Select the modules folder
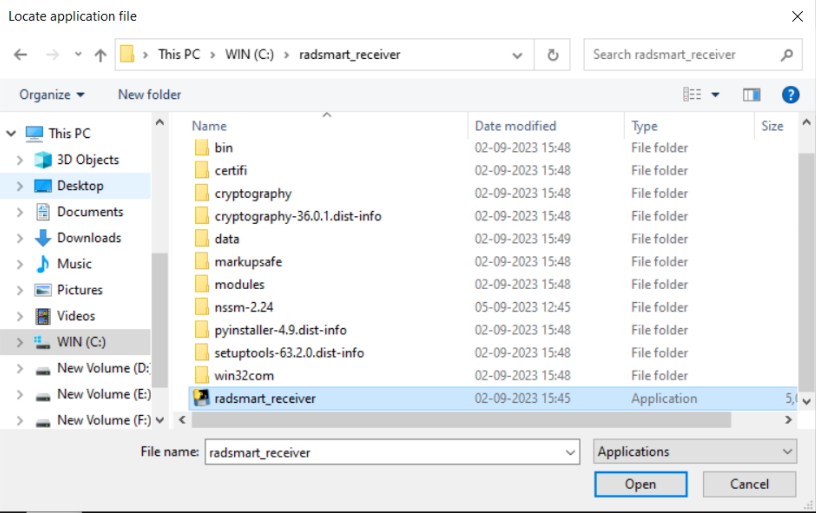This screenshot has width=816, height=513. pos(239,285)
